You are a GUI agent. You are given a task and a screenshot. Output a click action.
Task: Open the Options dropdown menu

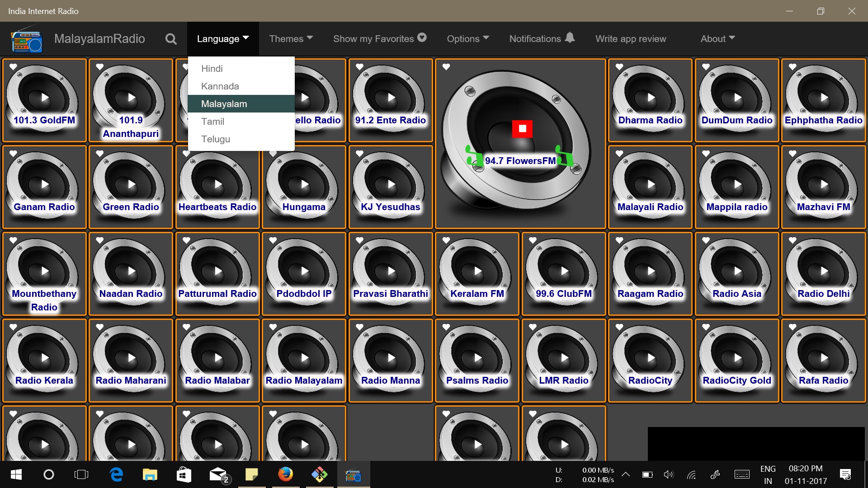tap(467, 39)
